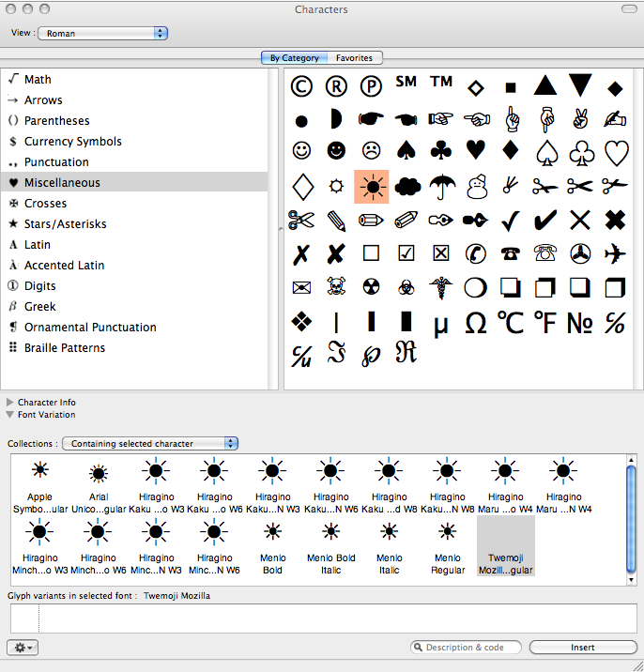Select the Punctuation category
644x672 pixels.
(134, 162)
